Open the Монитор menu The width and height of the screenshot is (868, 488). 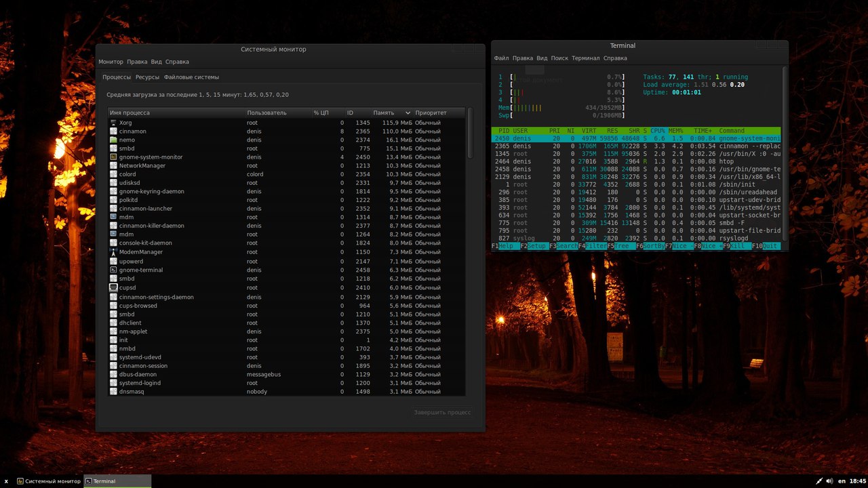pos(111,62)
